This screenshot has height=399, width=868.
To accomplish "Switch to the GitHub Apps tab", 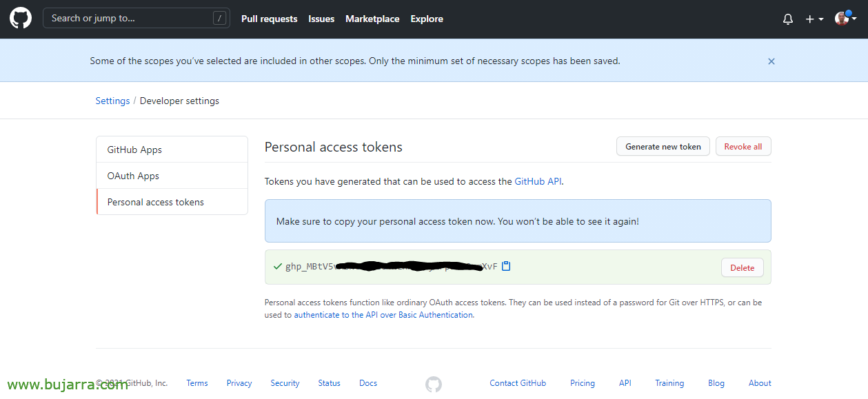I will pos(134,149).
